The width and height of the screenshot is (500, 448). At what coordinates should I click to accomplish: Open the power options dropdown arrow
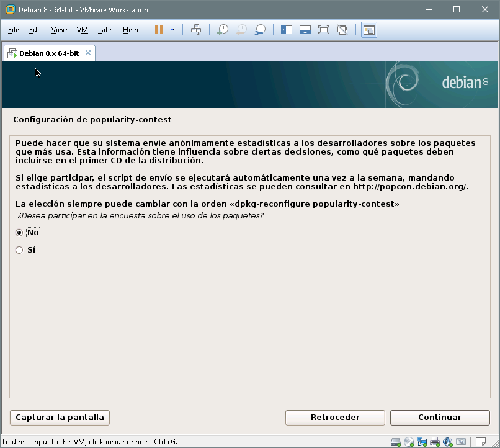pos(172,30)
